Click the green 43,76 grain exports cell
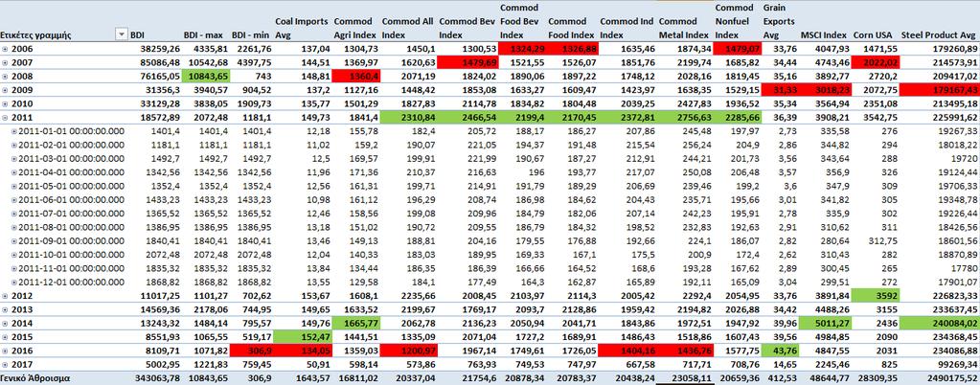This screenshot has width=980, height=385. (x=780, y=351)
